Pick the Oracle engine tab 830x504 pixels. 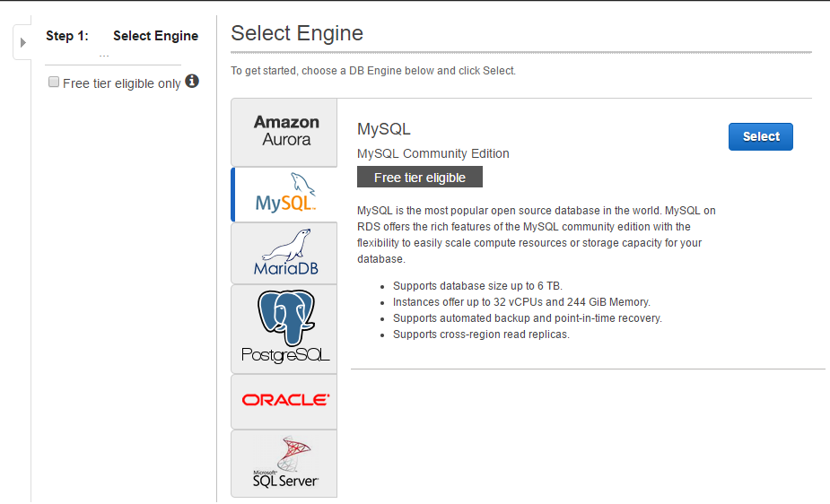(x=284, y=402)
